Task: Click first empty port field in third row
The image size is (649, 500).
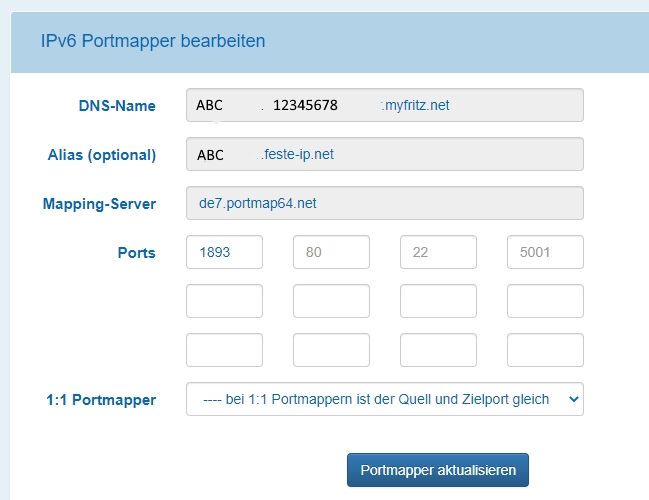Action: (x=224, y=350)
